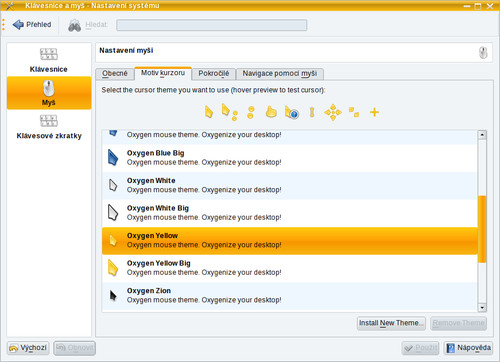Click the Obnovit reset button

[x=75, y=348]
